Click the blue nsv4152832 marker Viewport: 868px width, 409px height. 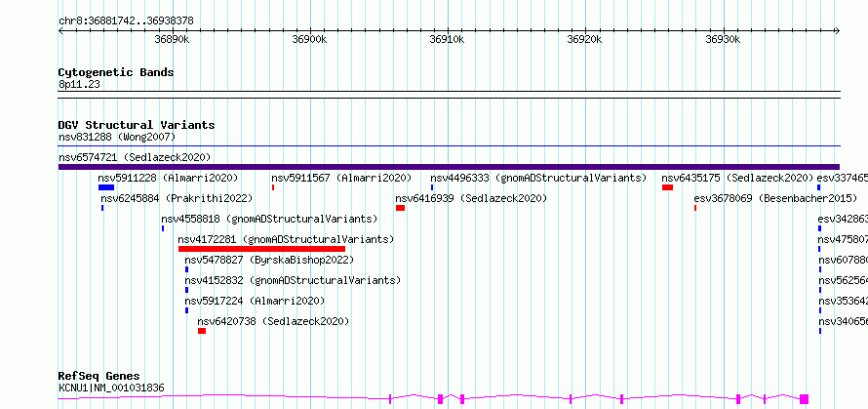186,290
